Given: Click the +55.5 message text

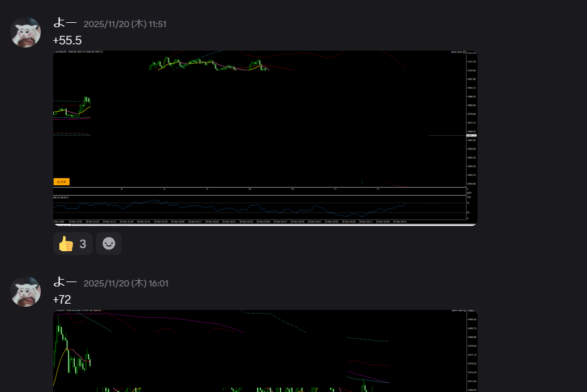Looking at the screenshot, I should tap(67, 41).
